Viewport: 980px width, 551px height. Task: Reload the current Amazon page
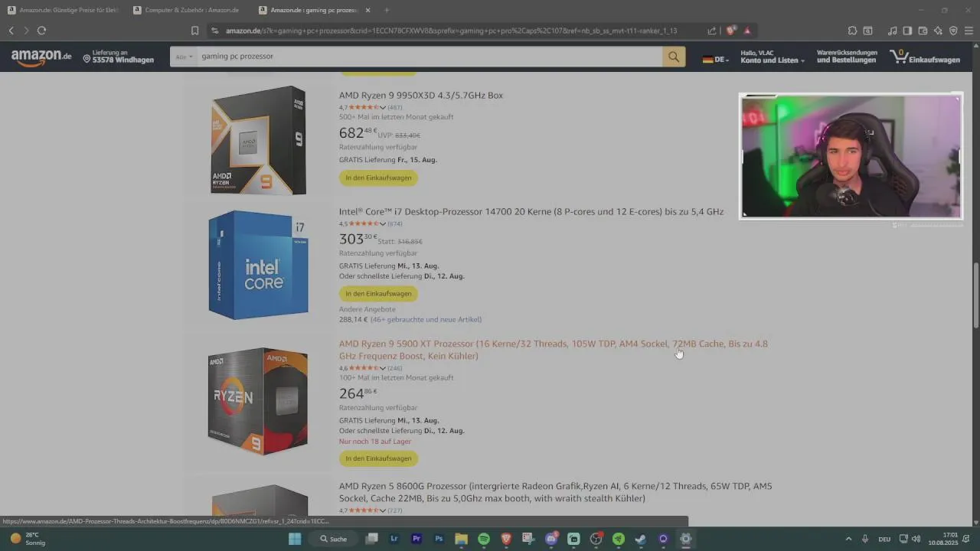(x=41, y=31)
